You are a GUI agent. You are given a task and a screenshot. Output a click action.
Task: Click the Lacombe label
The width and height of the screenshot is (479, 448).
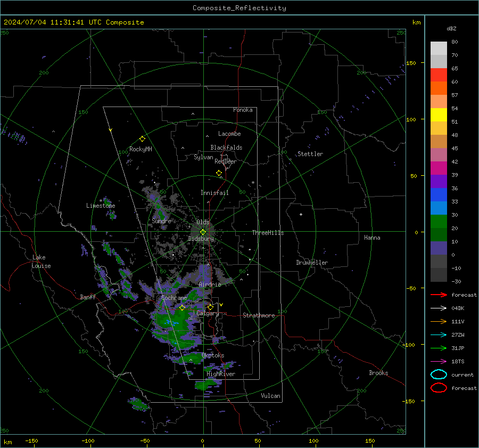tap(229, 134)
